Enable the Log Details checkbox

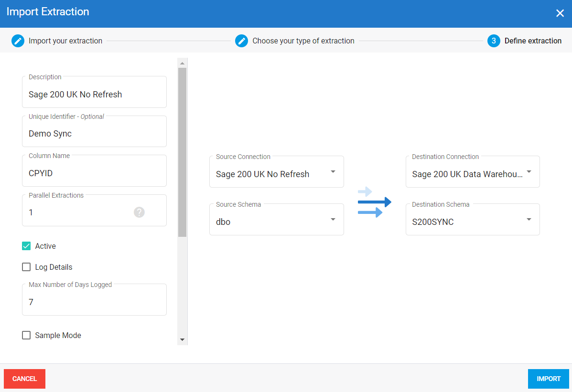coord(26,267)
